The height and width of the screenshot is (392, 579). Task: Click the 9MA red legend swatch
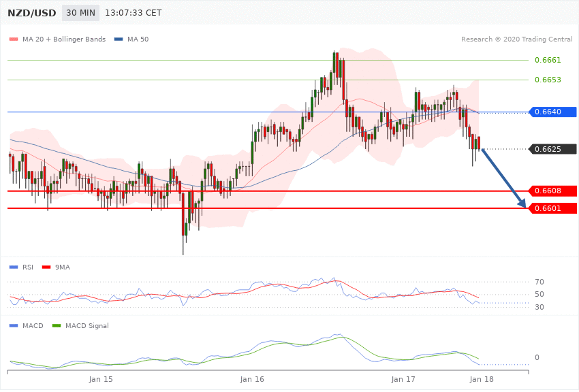46,267
